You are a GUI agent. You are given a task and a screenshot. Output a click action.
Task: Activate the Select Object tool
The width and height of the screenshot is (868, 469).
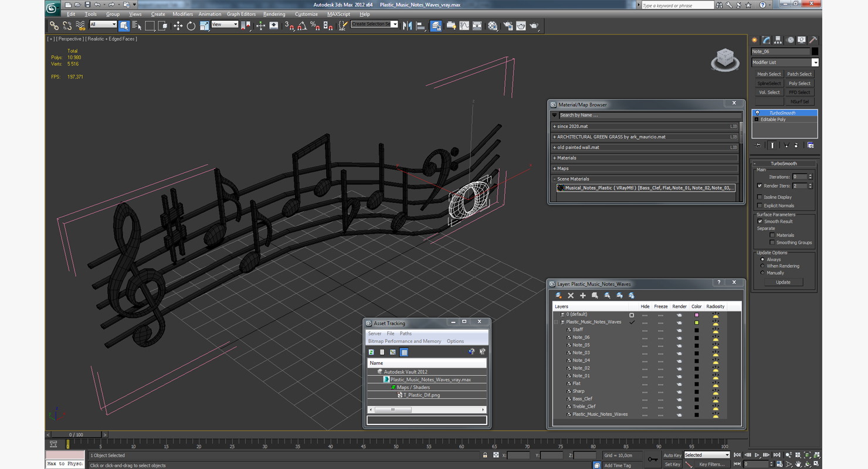[x=124, y=26]
